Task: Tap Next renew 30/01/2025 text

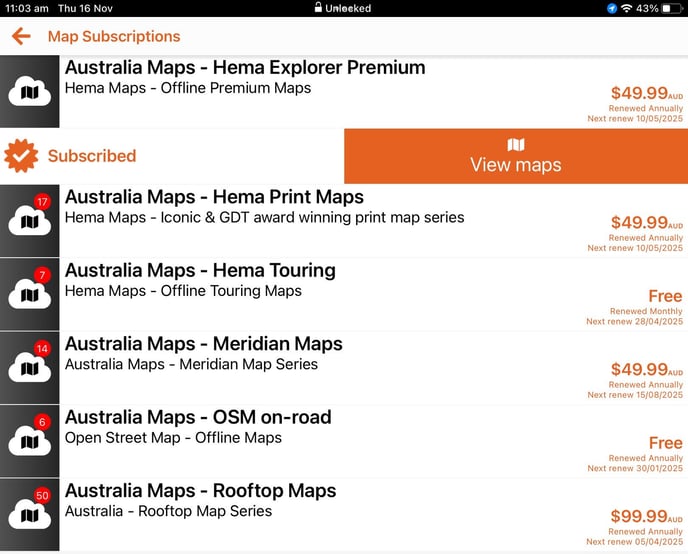Action: pos(635,468)
